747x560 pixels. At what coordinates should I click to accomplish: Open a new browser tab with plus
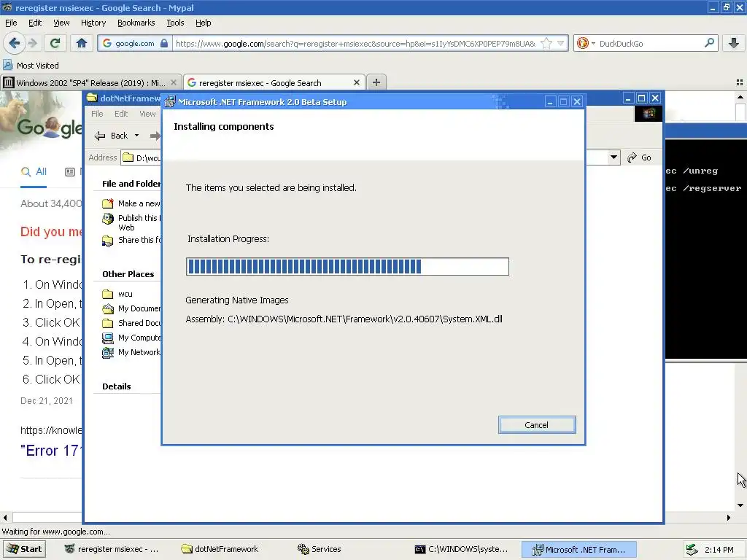376,82
